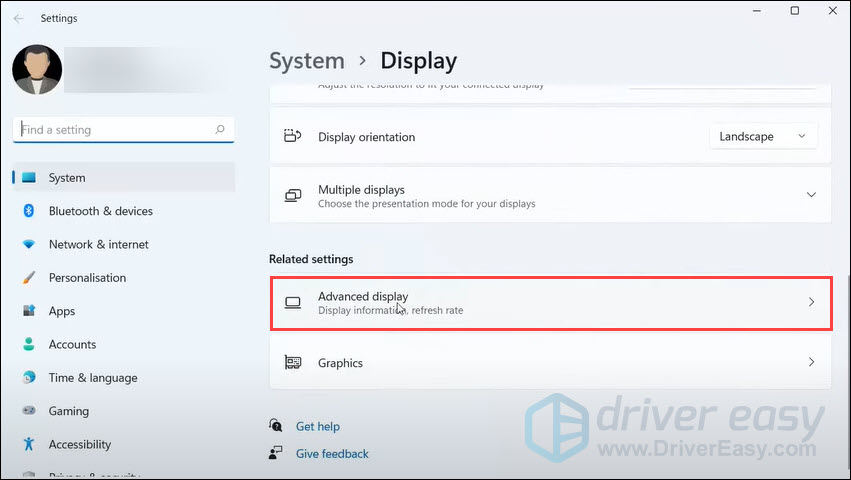Click the back arrow in Settings header
Image resolution: width=851 pixels, height=480 pixels.
click(18, 18)
